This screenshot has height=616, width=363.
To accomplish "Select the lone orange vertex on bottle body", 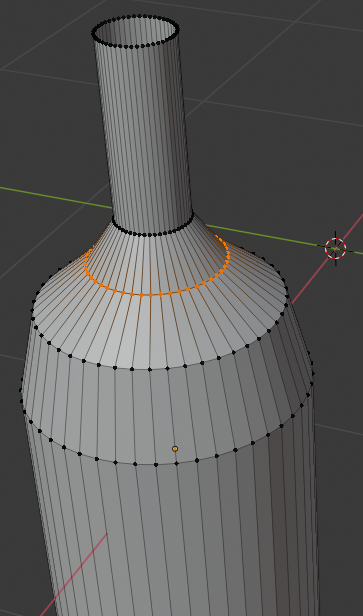I will (x=175, y=449).
